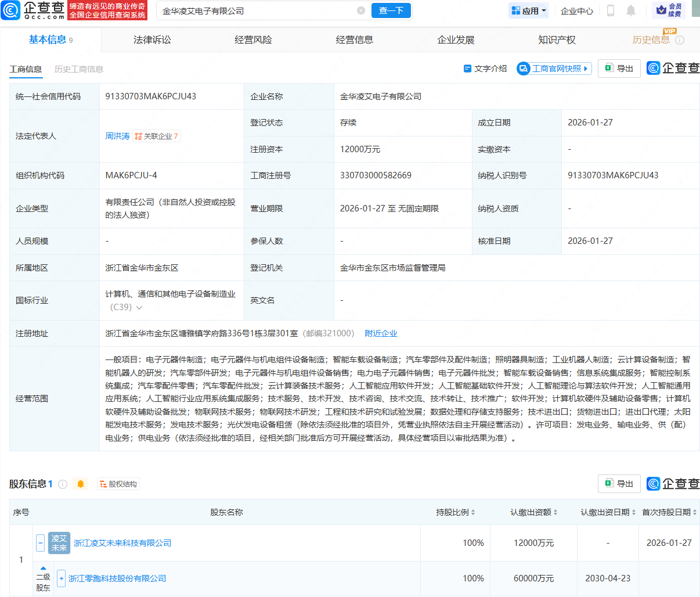Switch to 历史工商信息 sub-tab
Image resolution: width=700 pixels, height=597 pixels.
point(79,69)
